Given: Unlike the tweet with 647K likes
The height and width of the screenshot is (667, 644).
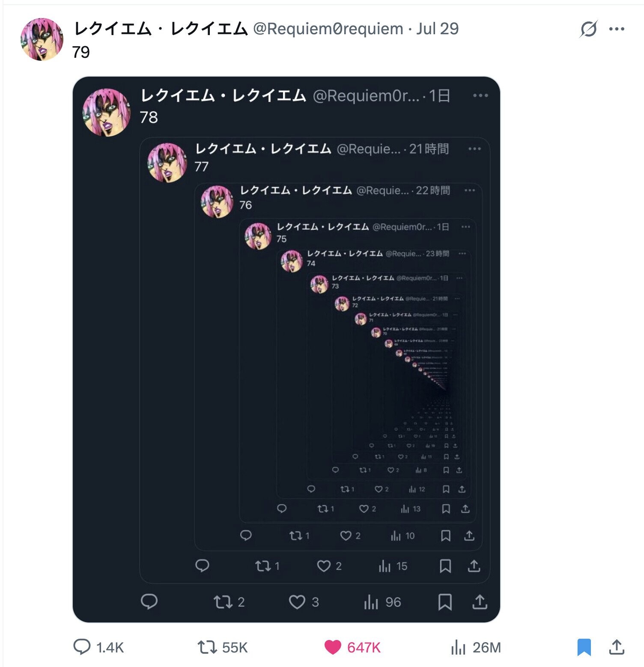Looking at the screenshot, I should pos(333,647).
